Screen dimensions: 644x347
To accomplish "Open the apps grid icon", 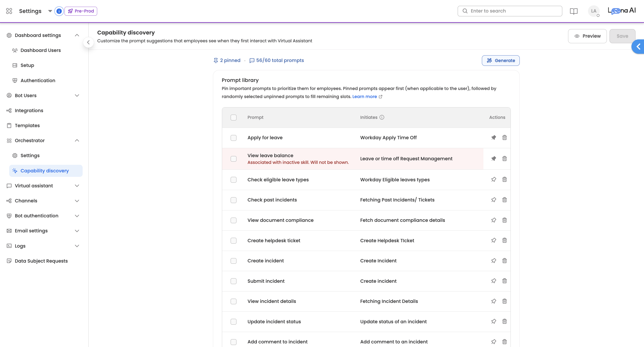I will 9,11.
